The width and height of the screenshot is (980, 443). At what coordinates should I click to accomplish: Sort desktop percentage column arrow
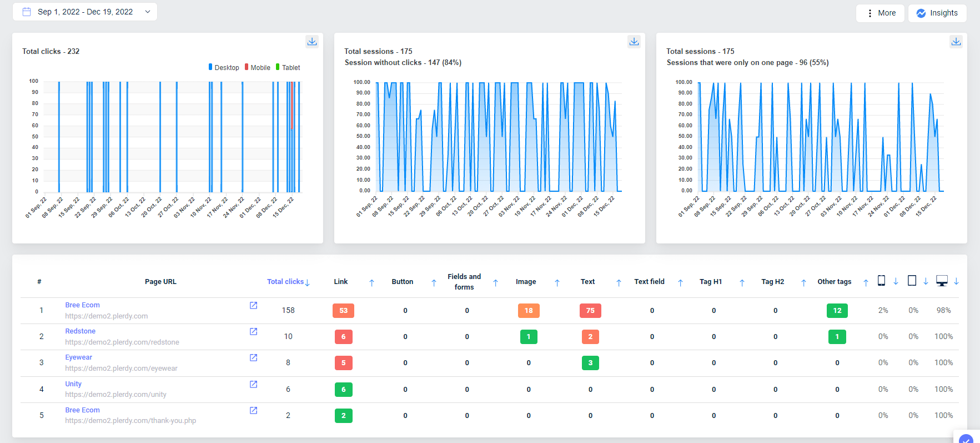956,282
